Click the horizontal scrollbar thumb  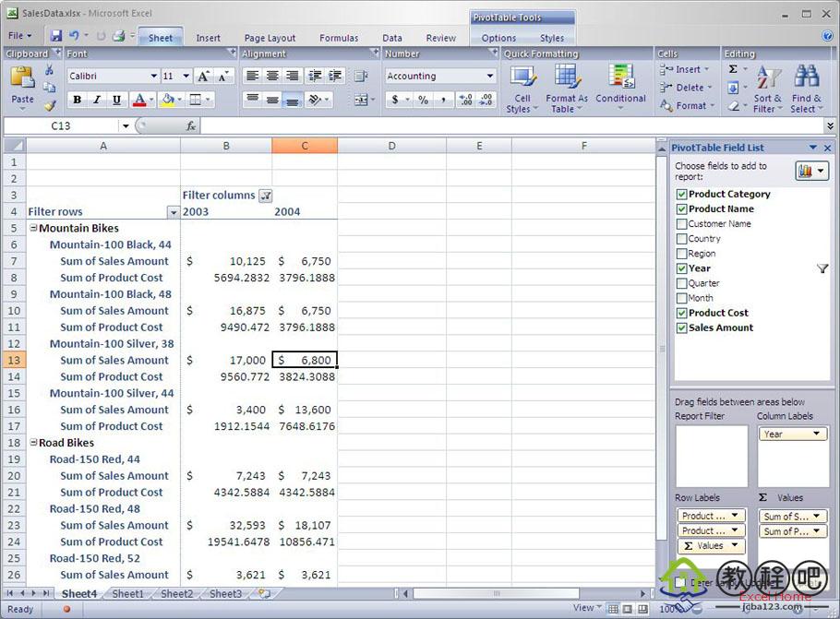tap(496, 593)
